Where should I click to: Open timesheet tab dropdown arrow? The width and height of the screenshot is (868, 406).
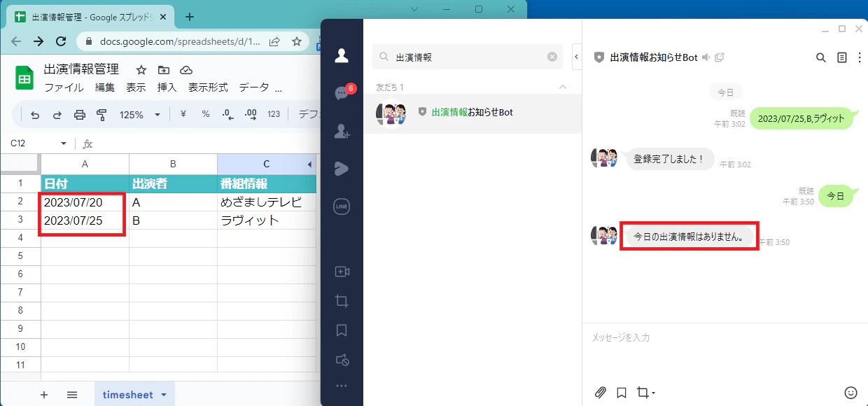(164, 395)
